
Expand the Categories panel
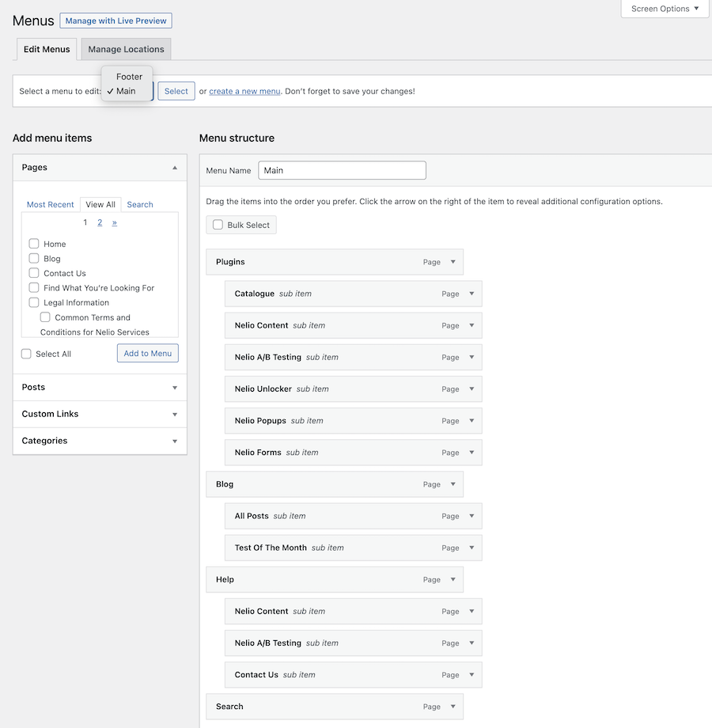100,441
